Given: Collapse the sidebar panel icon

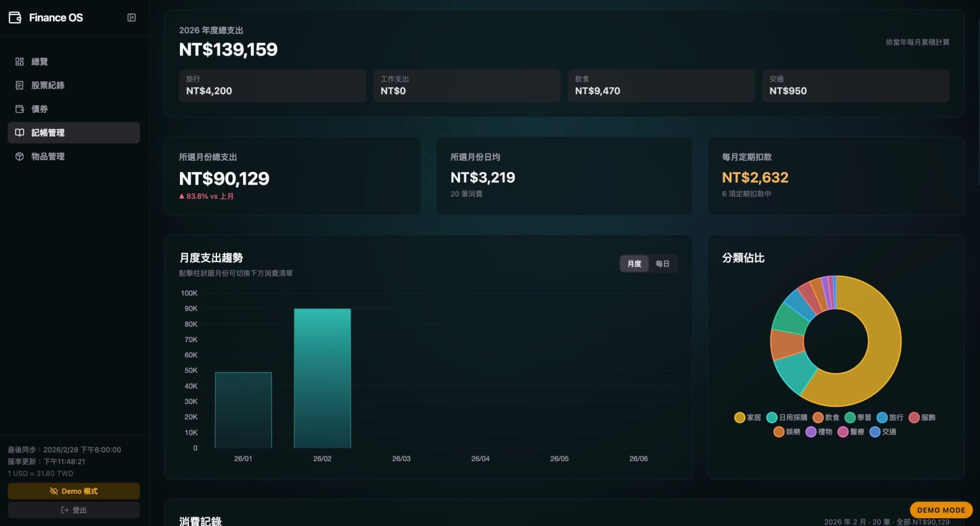Looking at the screenshot, I should tap(132, 18).
